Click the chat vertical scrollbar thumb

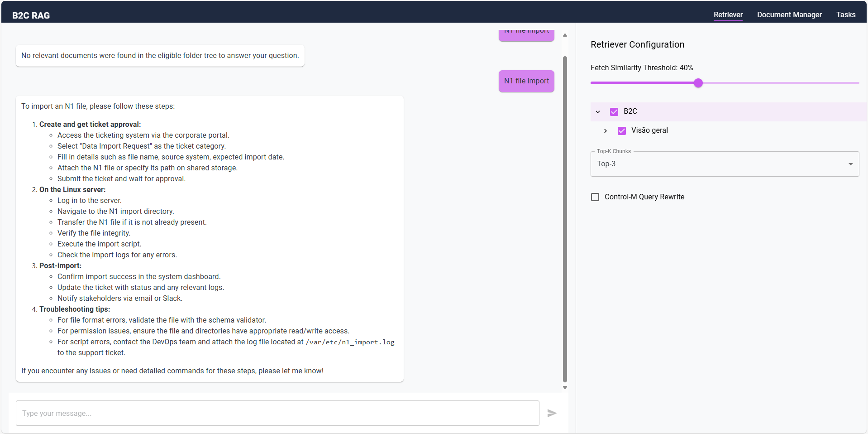[x=565, y=219]
